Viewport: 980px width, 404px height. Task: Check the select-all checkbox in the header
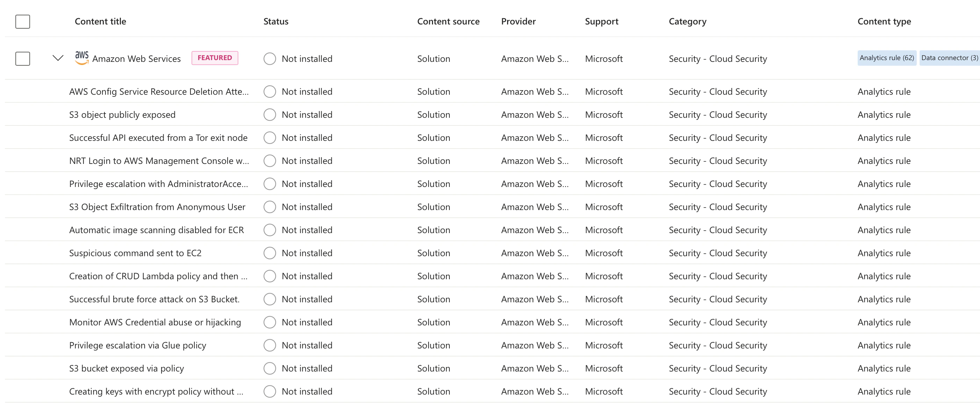[22, 22]
